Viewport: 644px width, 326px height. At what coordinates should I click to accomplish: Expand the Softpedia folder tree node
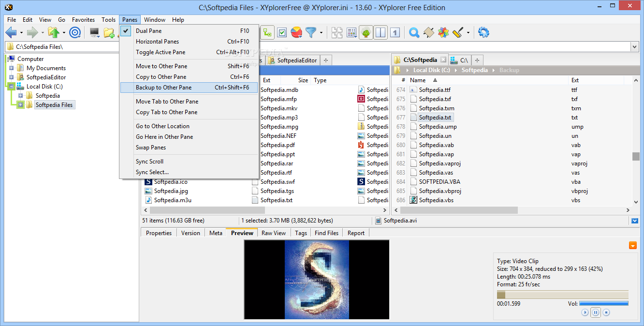[21, 95]
